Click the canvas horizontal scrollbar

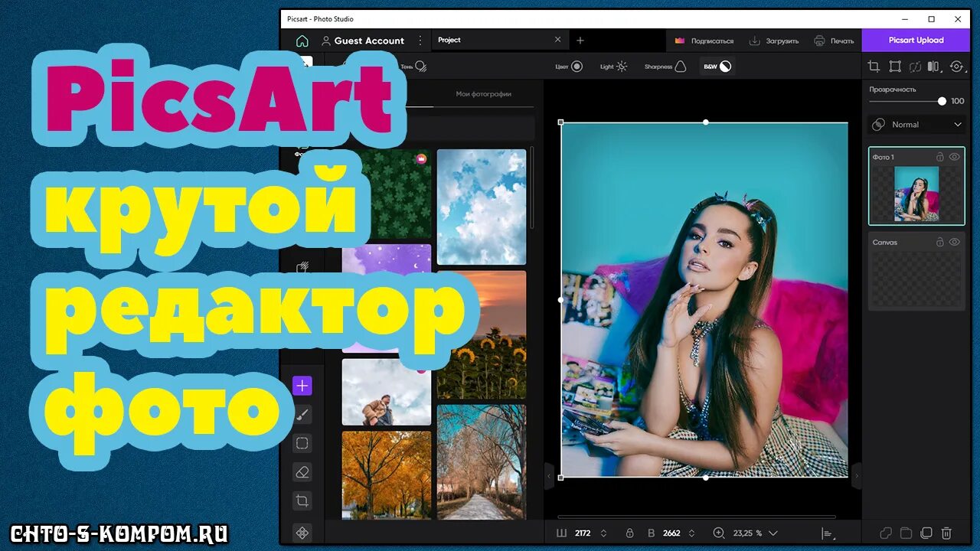point(697,517)
